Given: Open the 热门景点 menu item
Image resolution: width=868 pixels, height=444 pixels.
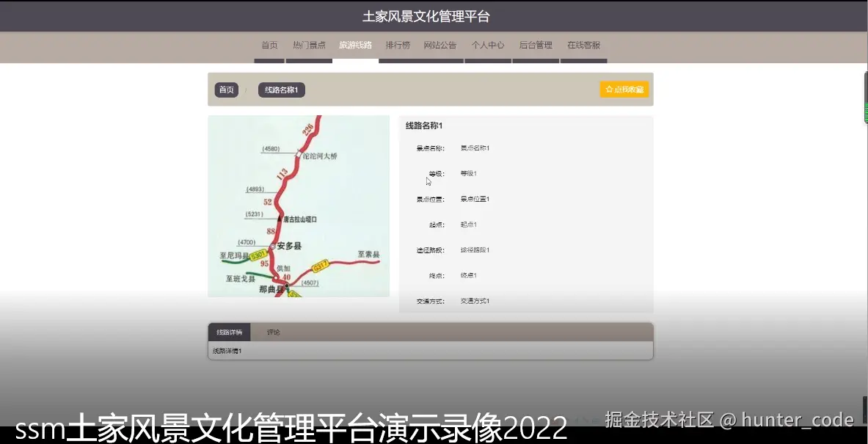Looking at the screenshot, I should pos(309,46).
